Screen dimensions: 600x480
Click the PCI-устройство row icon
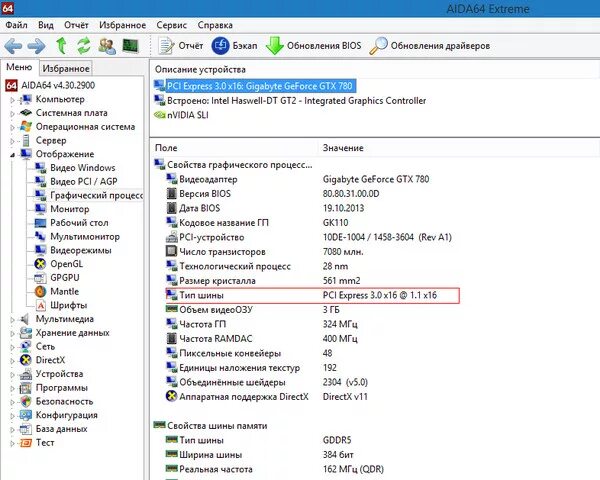(x=171, y=237)
